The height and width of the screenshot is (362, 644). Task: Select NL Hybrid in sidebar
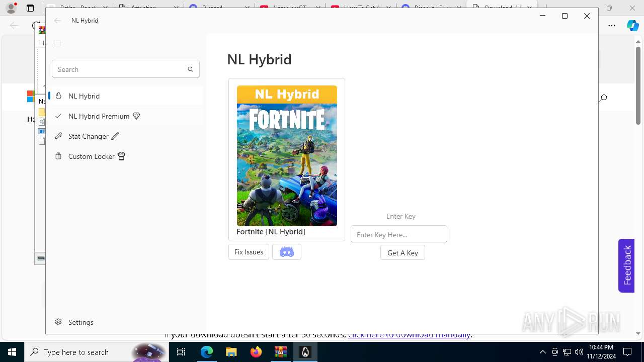click(x=126, y=96)
